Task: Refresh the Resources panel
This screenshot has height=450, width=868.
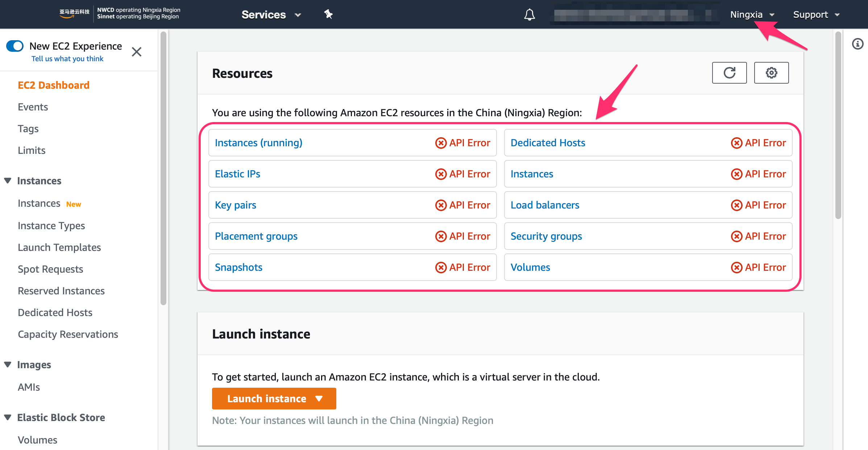Action: [729, 73]
